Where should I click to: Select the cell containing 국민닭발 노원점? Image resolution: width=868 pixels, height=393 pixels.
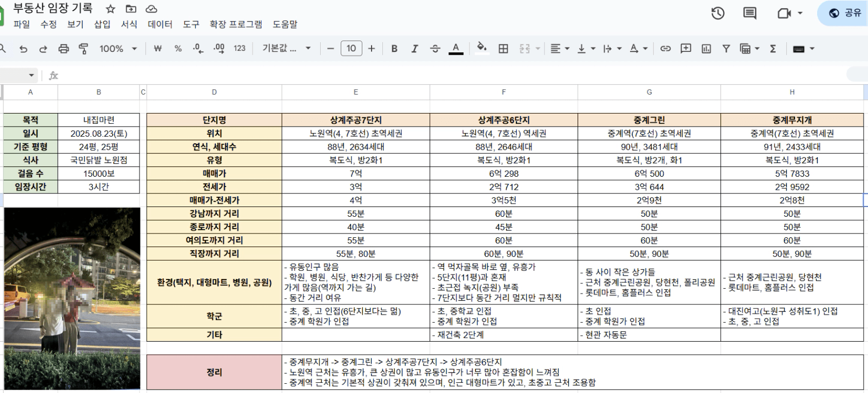coord(99,160)
